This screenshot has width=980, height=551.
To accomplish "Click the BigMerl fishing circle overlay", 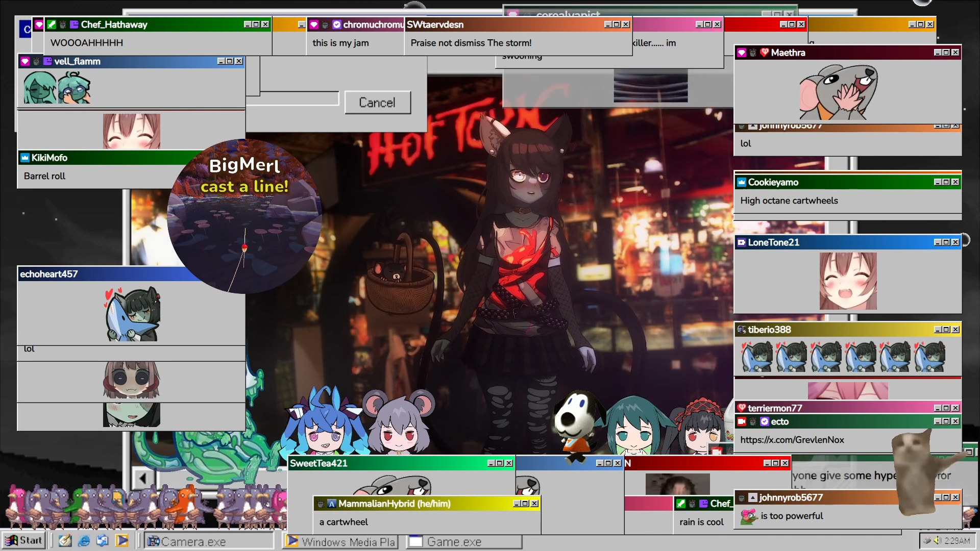I will tap(244, 216).
